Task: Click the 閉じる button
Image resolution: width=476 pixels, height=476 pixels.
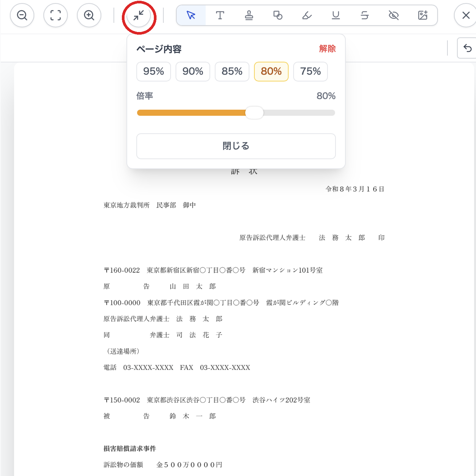Action: (x=236, y=146)
